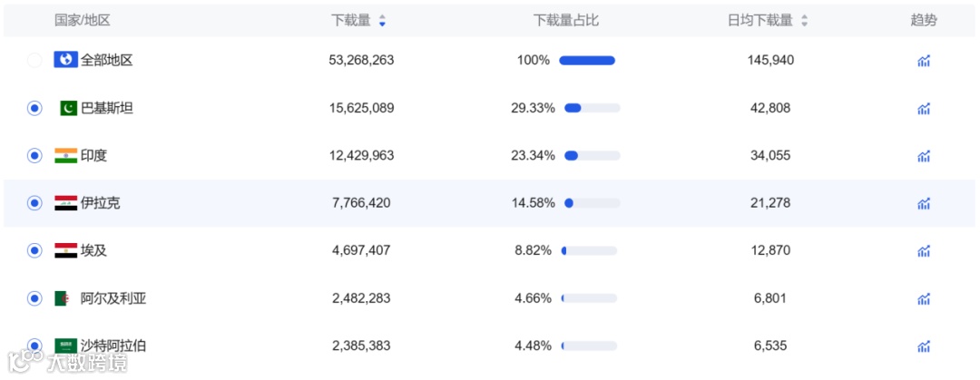Toggle the 伊拉克 radio button

34,203
